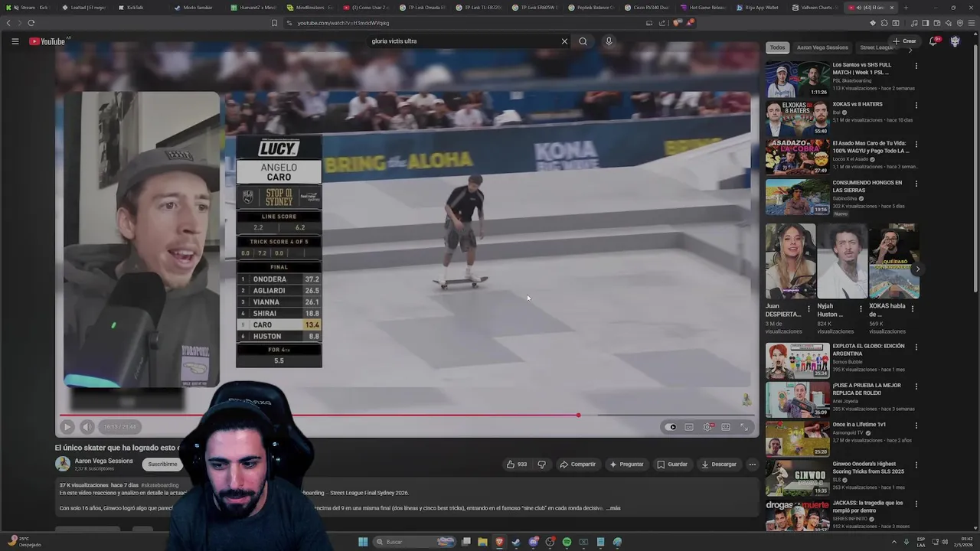This screenshot has width=980, height=551.
Task: Show more filter chips with the arrow
Action: 910,50
